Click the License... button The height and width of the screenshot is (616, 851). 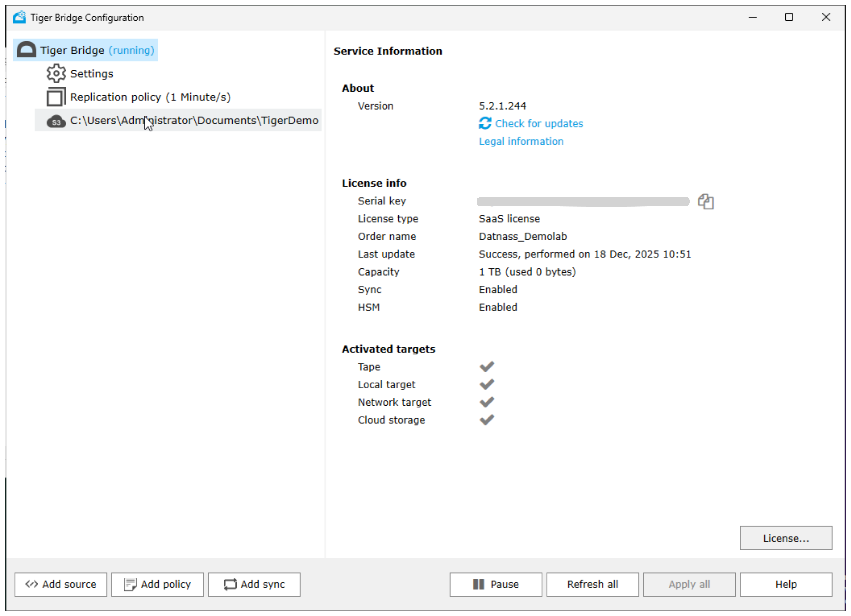785,538
